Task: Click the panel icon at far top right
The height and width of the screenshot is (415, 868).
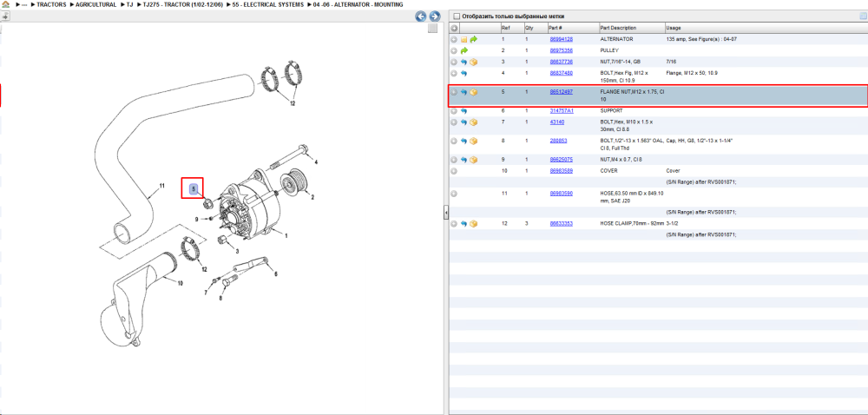Action: click(x=863, y=16)
